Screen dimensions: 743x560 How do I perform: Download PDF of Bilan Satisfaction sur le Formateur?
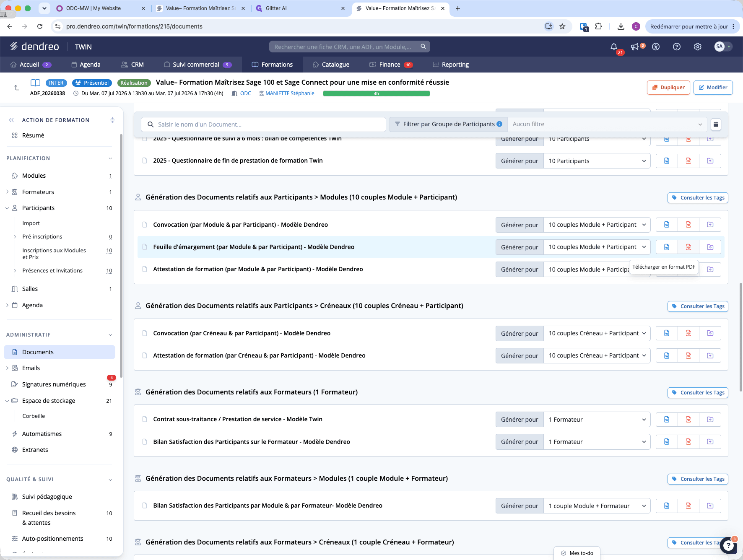click(x=688, y=442)
